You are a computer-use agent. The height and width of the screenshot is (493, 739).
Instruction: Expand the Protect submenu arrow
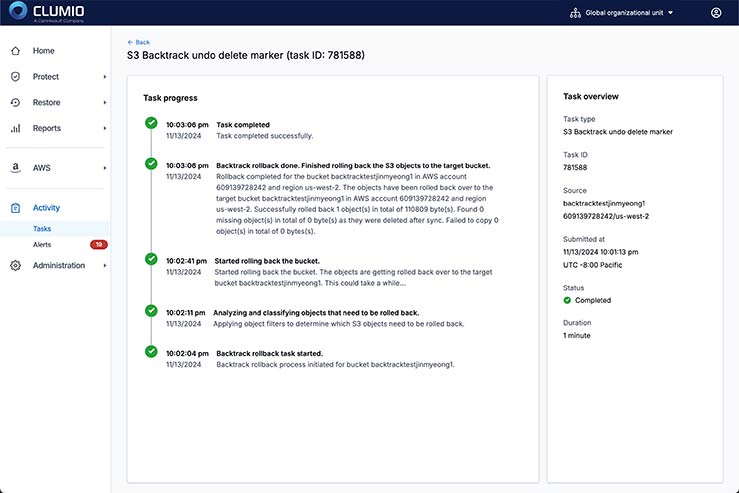(104, 77)
